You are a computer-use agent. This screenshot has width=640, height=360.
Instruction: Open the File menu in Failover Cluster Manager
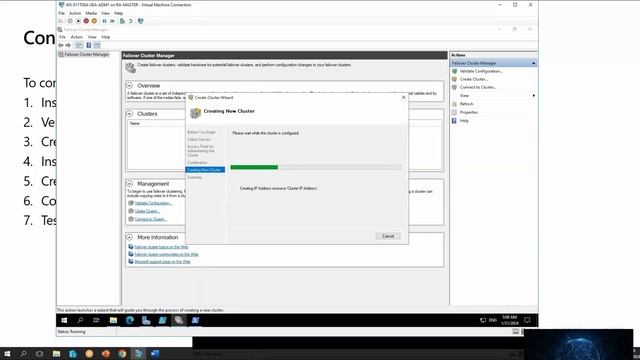click(x=62, y=37)
